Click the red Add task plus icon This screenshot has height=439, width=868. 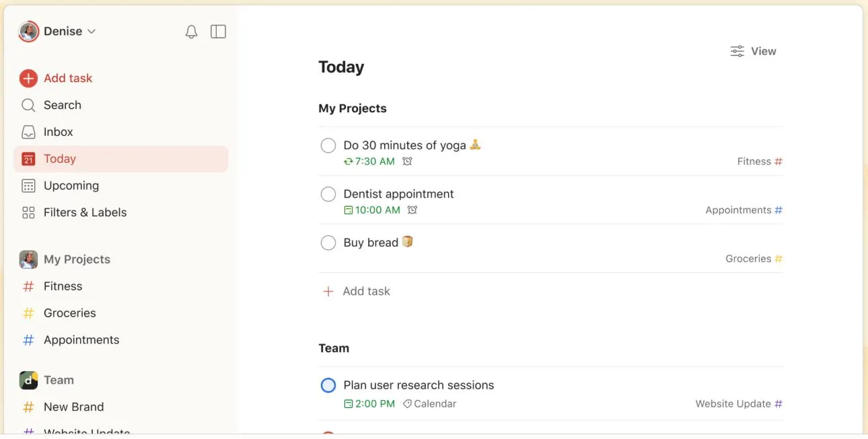click(x=28, y=79)
